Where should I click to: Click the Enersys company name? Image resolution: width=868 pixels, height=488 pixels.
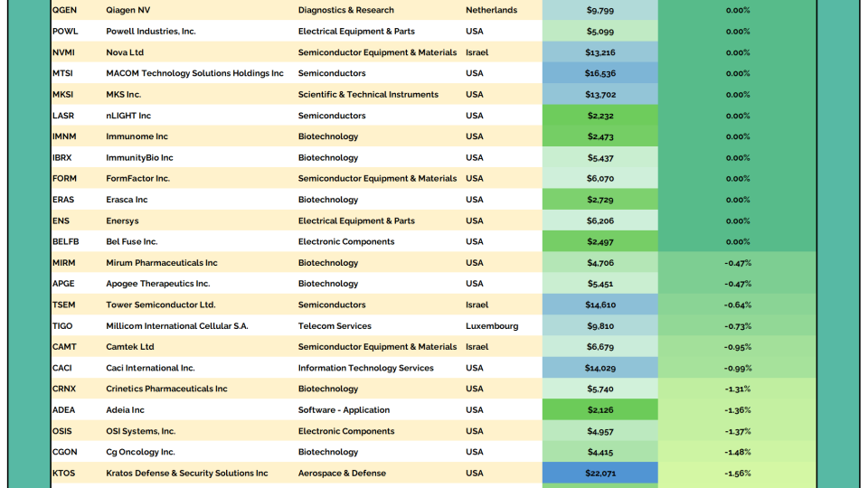(122, 221)
